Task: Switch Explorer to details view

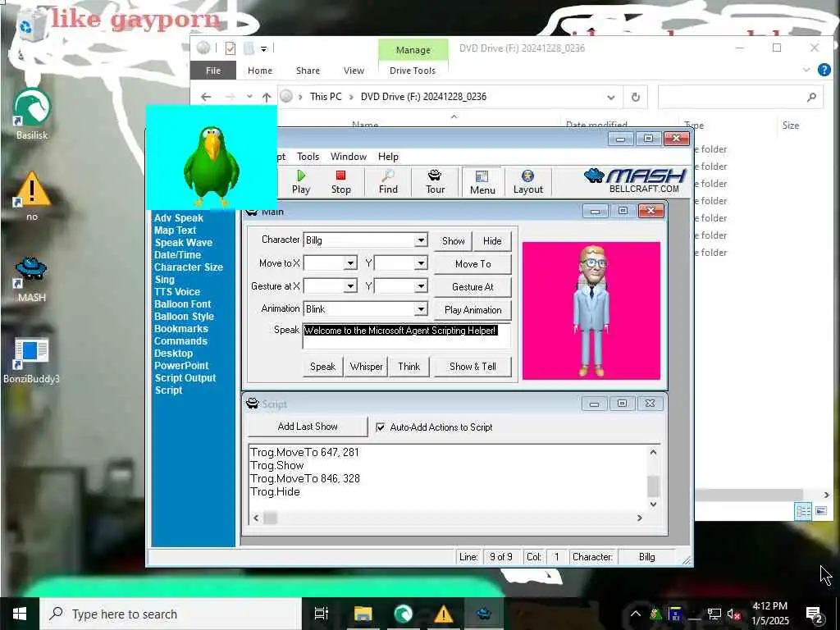Action: pos(803,510)
